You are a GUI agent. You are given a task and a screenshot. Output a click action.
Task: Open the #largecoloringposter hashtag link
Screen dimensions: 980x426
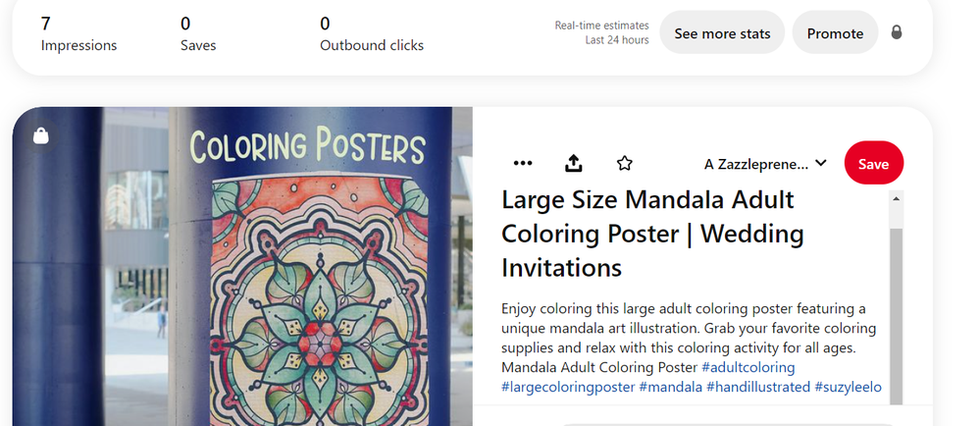[568, 387]
